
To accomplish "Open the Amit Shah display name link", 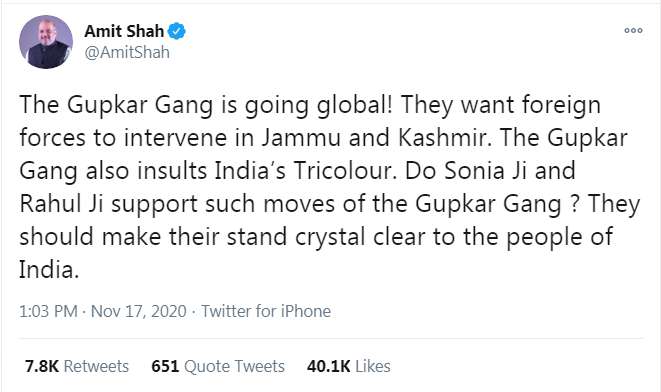I will 124,31.
